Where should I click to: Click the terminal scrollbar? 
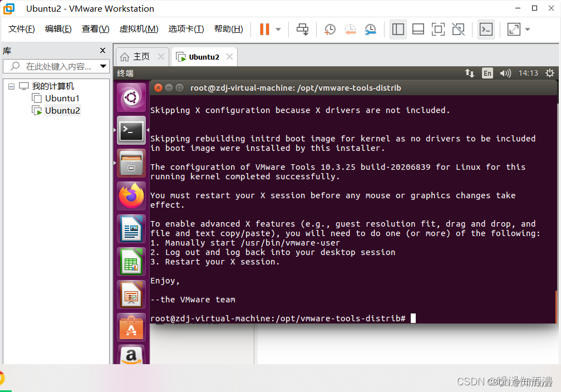coord(557,306)
